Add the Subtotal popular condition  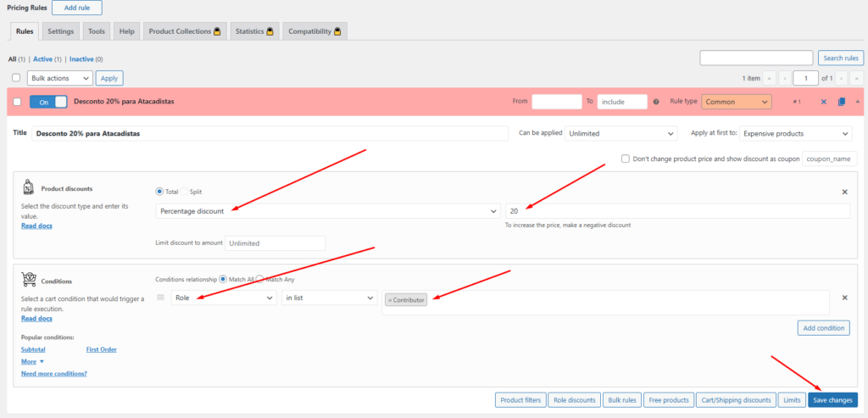(33, 349)
